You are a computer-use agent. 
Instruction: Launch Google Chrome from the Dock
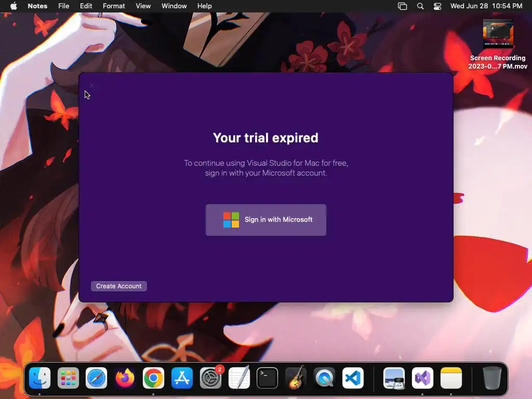tap(153, 378)
